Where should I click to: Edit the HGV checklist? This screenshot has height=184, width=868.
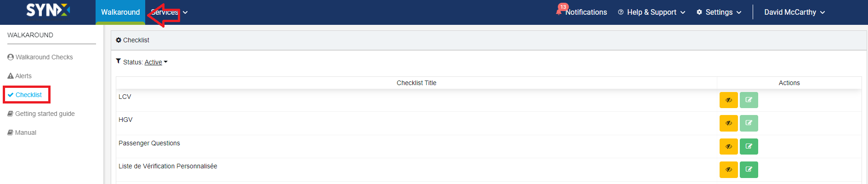click(x=749, y=123)
